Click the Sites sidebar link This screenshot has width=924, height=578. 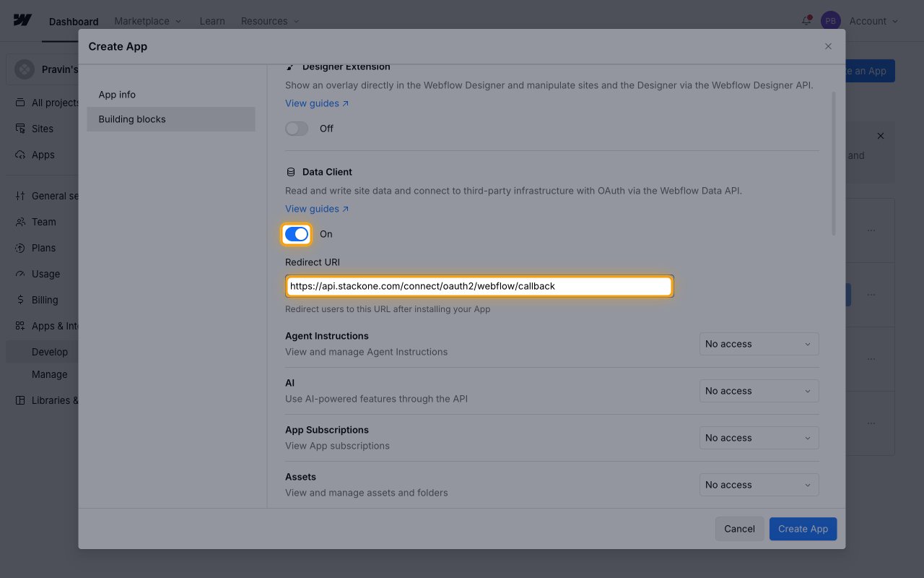43,129
